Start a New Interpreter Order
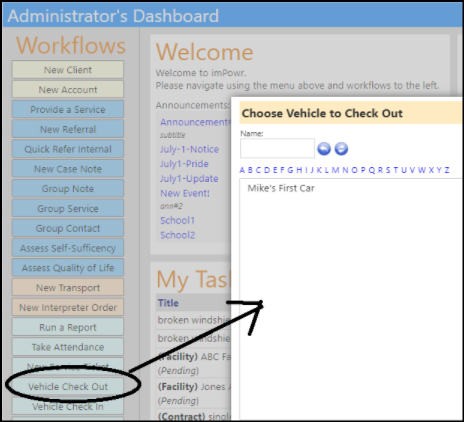The height and width of the screenshot is (422, 464). (68, 307)
